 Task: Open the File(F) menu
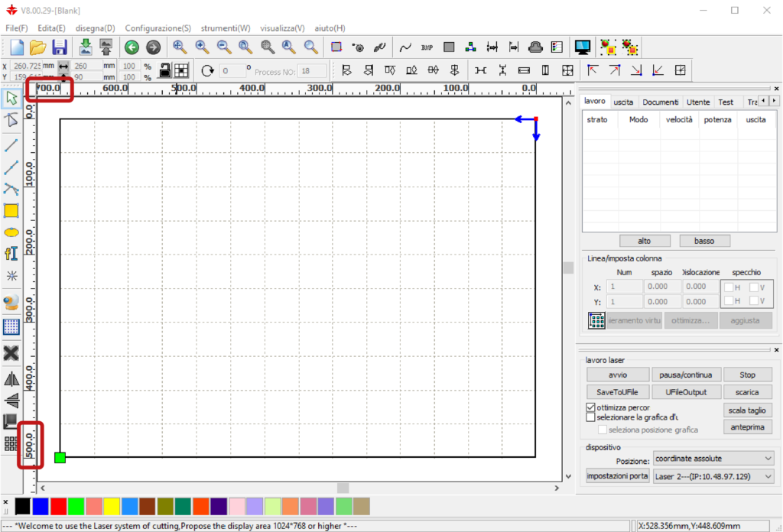(17, 28)
